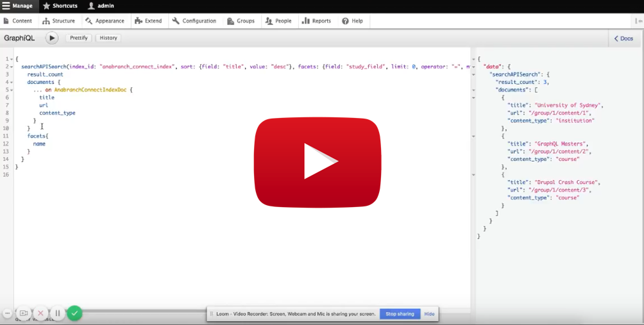Open the Shortcuts star item

(x=60, y=6)
